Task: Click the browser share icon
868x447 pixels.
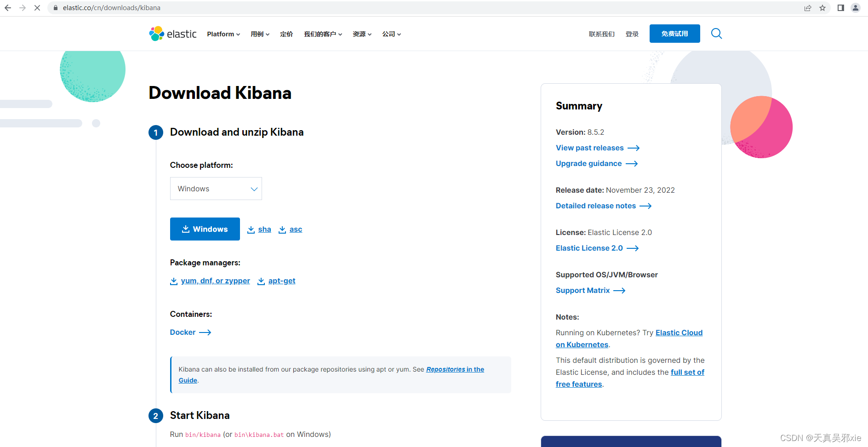Action: (x=808, y=8)
